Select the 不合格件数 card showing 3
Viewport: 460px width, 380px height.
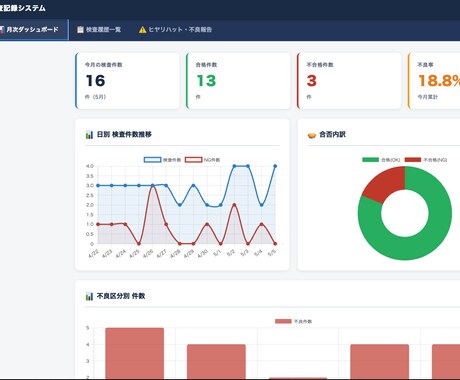pos(349,81)
